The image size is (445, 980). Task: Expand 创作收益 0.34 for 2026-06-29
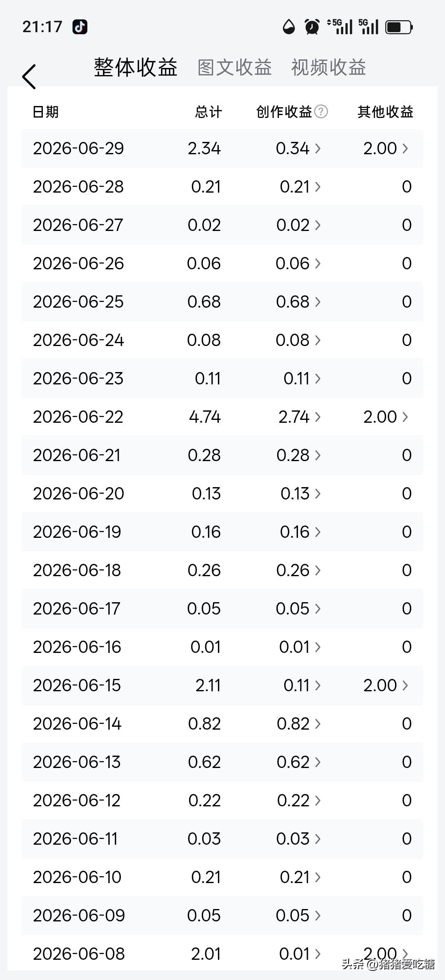tap(298, 148)
